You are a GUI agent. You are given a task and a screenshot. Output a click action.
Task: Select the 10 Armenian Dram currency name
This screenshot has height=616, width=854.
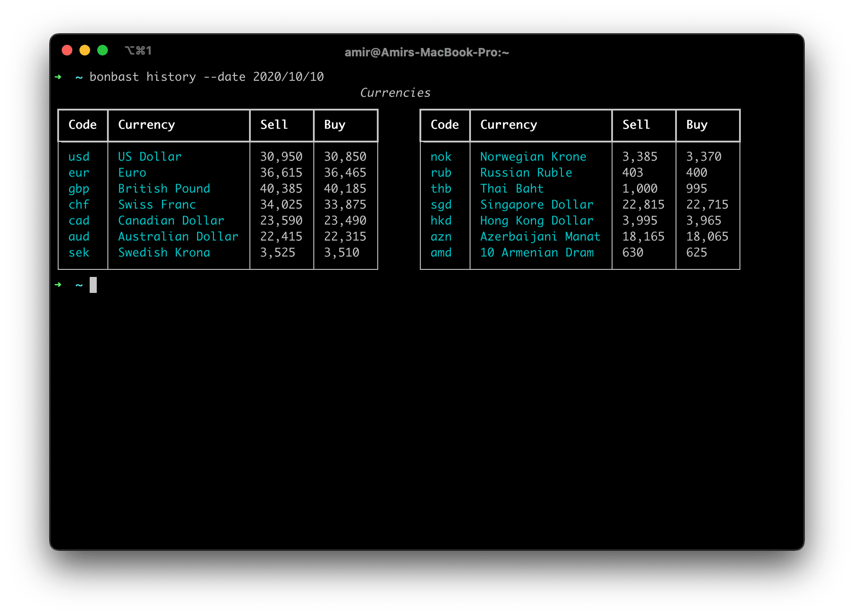click(537, 253)
